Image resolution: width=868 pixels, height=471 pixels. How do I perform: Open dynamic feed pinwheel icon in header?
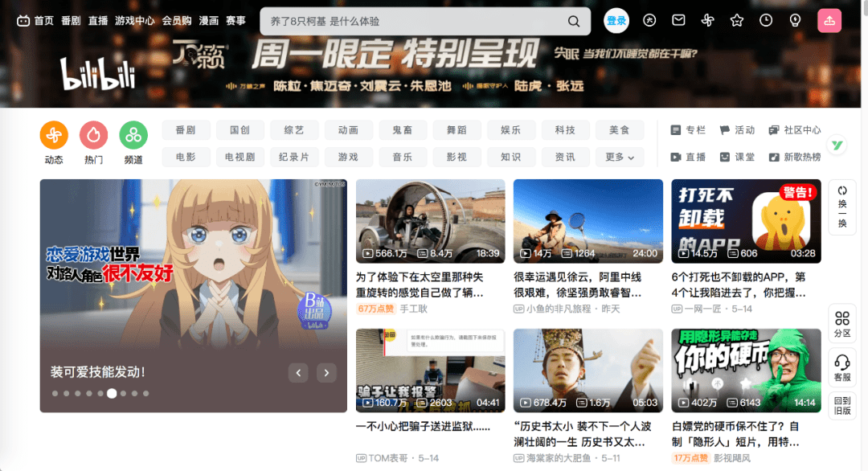click(707, 20)
